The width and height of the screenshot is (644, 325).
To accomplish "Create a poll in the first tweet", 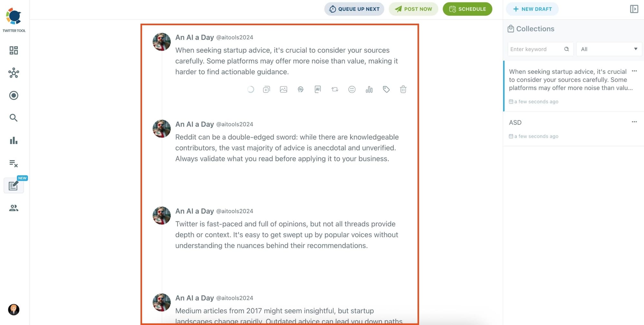I will coord(369,89).
